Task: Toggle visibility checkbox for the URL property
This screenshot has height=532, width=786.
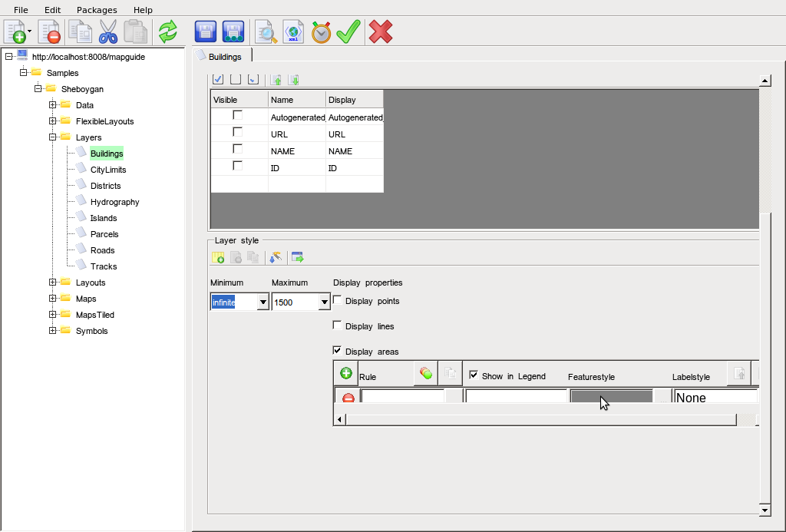Action: (238, 132)
